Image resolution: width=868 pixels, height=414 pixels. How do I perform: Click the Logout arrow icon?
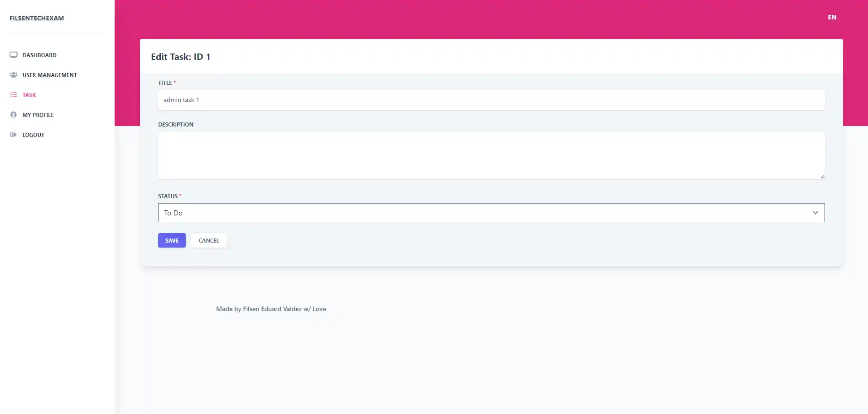click(x=14, y=135)
